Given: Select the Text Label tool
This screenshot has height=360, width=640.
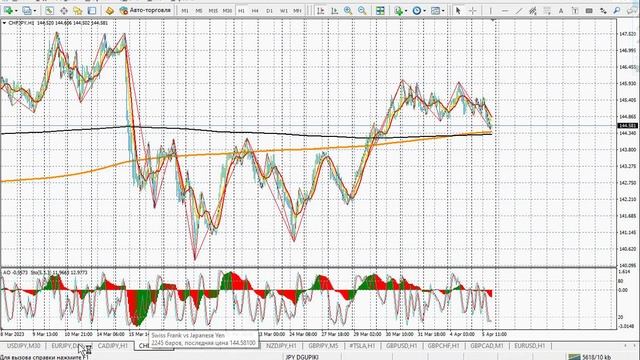Looking at the screenshot, I should click(575, 11).
